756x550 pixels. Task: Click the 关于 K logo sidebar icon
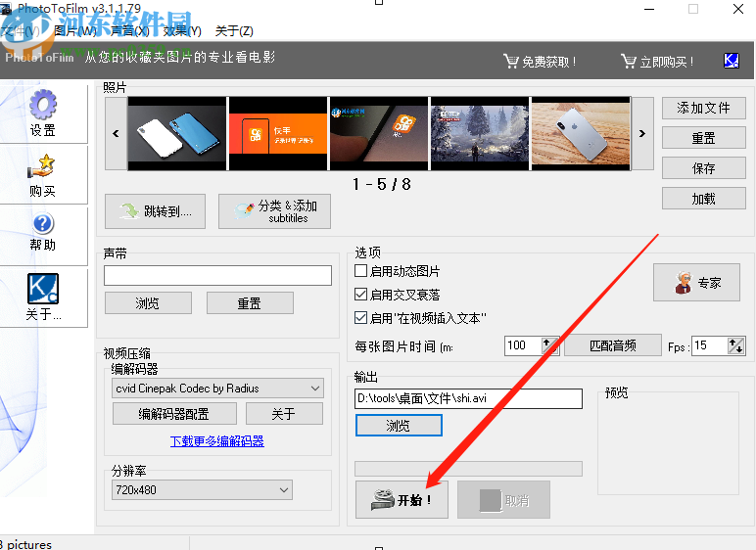43,289
